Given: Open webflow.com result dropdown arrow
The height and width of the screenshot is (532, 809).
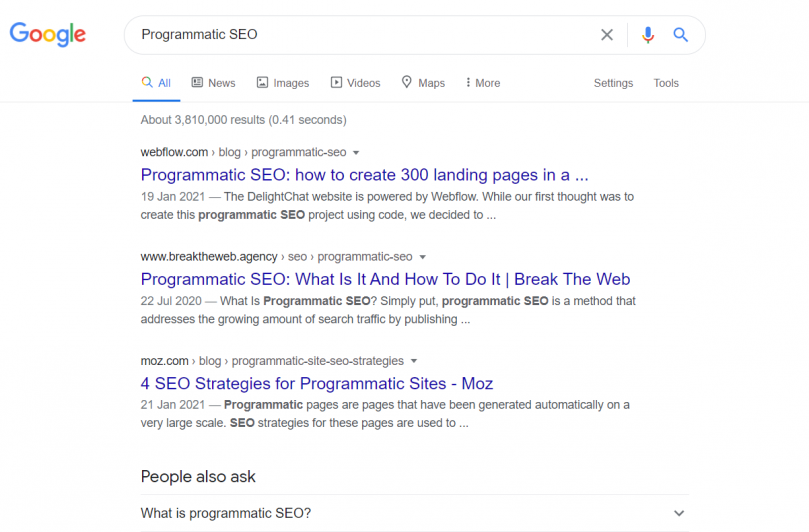Looking at the screenshot, I should [355, 153].
